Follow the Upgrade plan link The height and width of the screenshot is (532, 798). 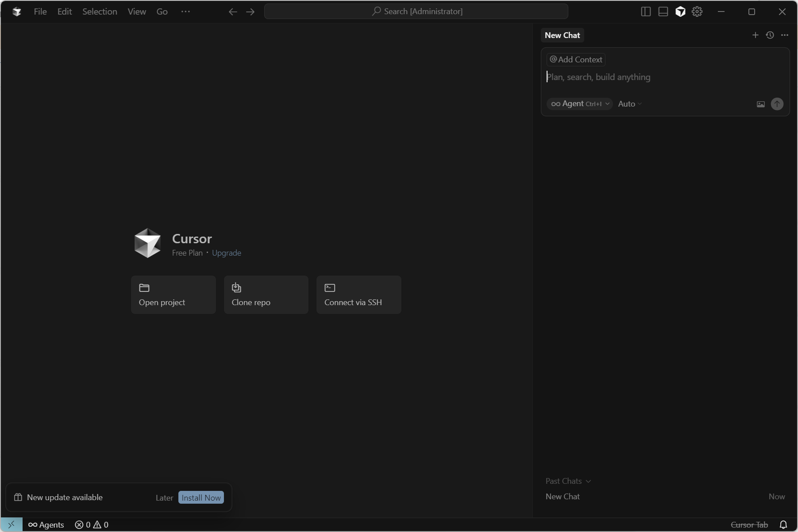point(226,253)
